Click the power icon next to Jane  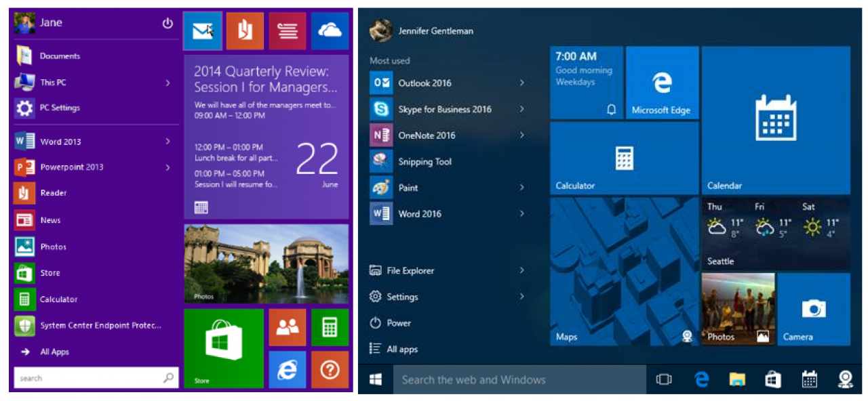pyautogui.click(x=167, y=23)
